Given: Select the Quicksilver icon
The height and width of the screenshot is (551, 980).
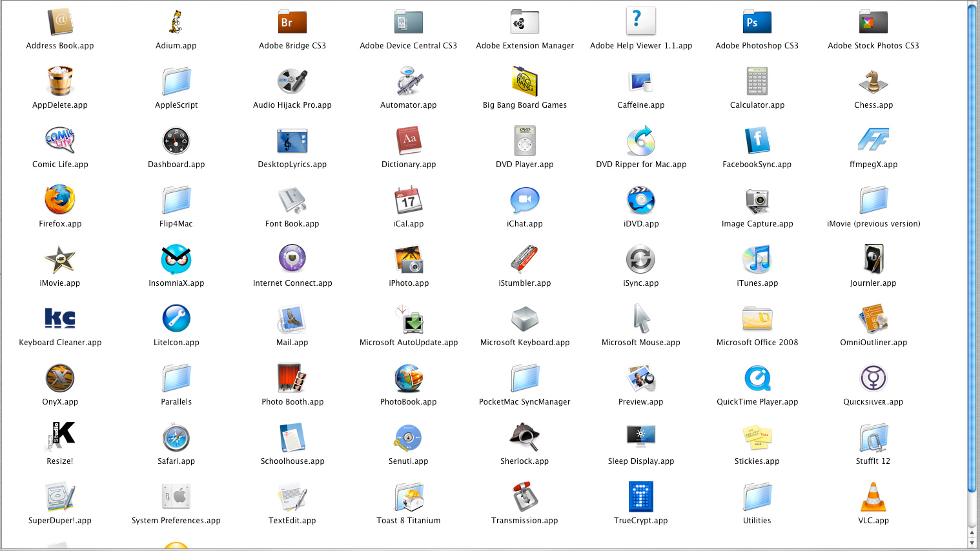Looking at the screenshot, I should (873, 378).
